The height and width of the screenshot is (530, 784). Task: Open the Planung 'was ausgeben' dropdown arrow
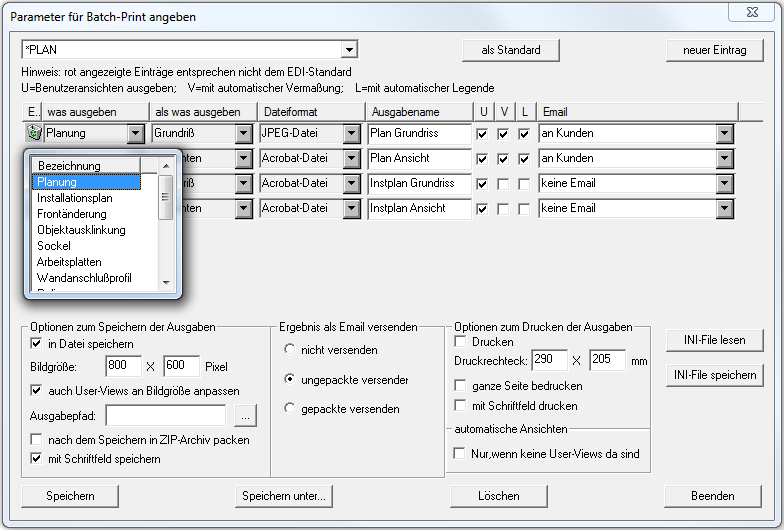point(135,134)
